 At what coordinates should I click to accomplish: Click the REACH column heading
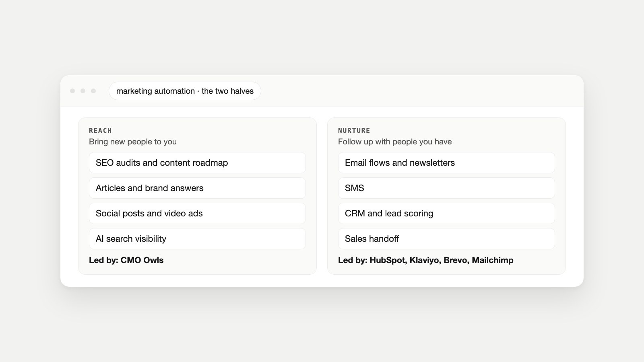[100, 130]
